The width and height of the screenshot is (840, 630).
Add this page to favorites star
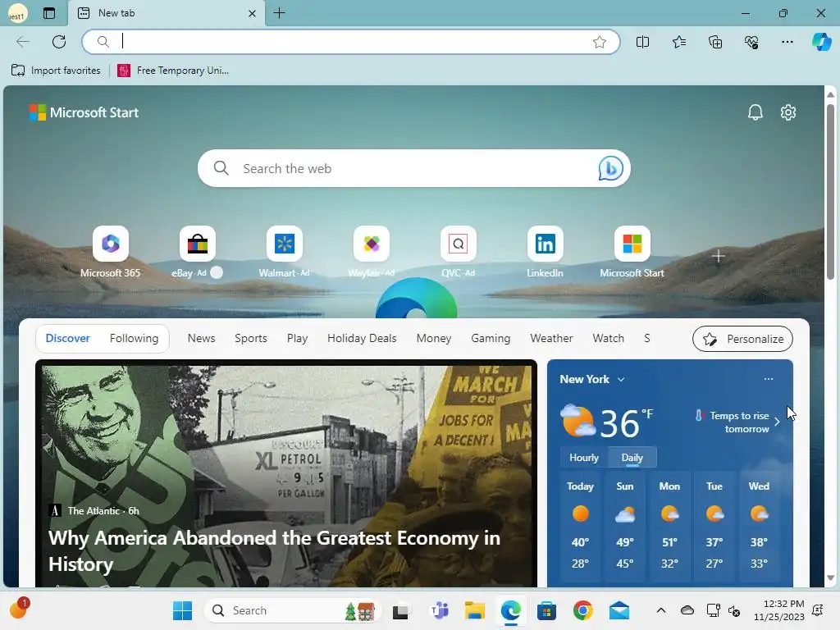(x=600, y=42)
